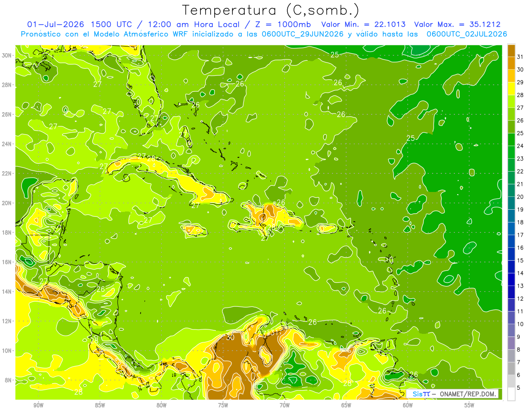Image resolution: width=532 pixels, height=411 pixels.
Task: Click color bar label '28'
Action: [x=520, y=95]
